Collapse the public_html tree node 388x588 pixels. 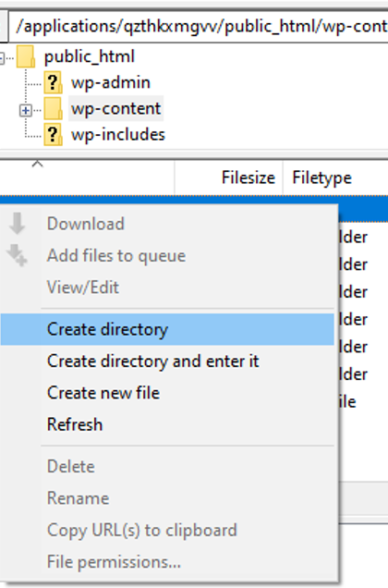tap(2, 58)
